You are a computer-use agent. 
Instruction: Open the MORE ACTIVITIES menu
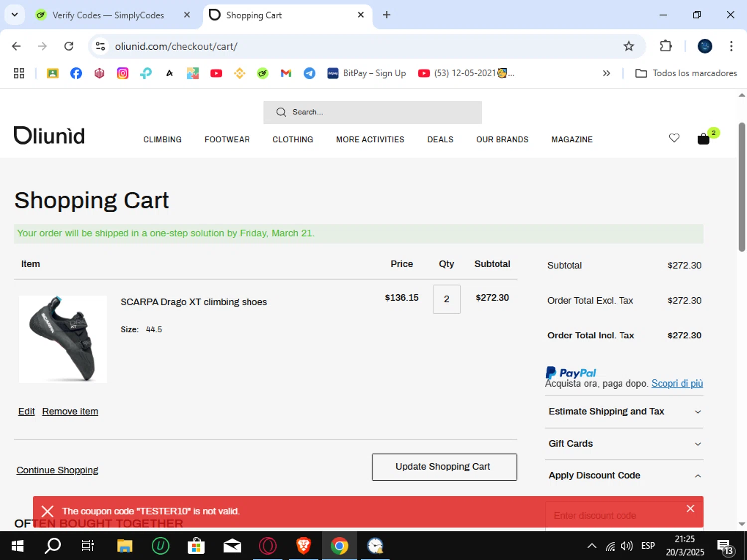[370, 140]
